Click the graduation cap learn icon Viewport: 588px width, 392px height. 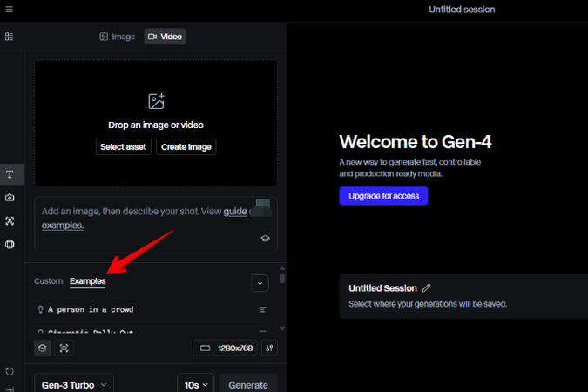[265, 239]
